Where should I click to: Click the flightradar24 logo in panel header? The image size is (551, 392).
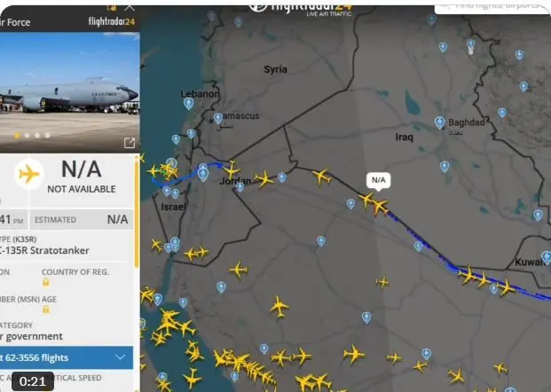click(112, 22)
